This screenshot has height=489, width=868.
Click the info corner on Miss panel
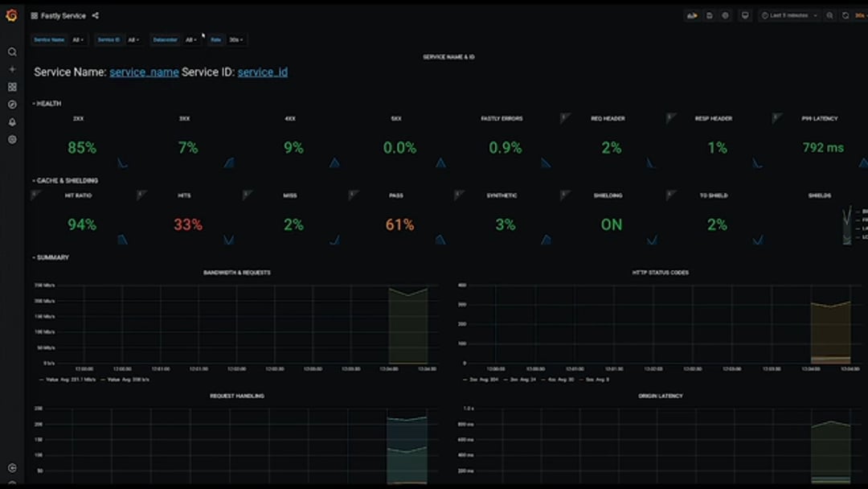coord(247,194)
